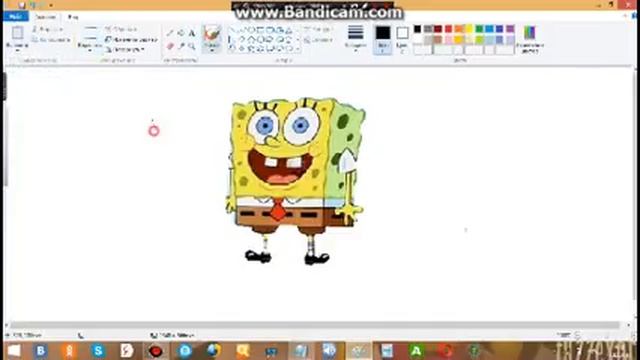Switch to the Home ribbon tab

point(45,17)
